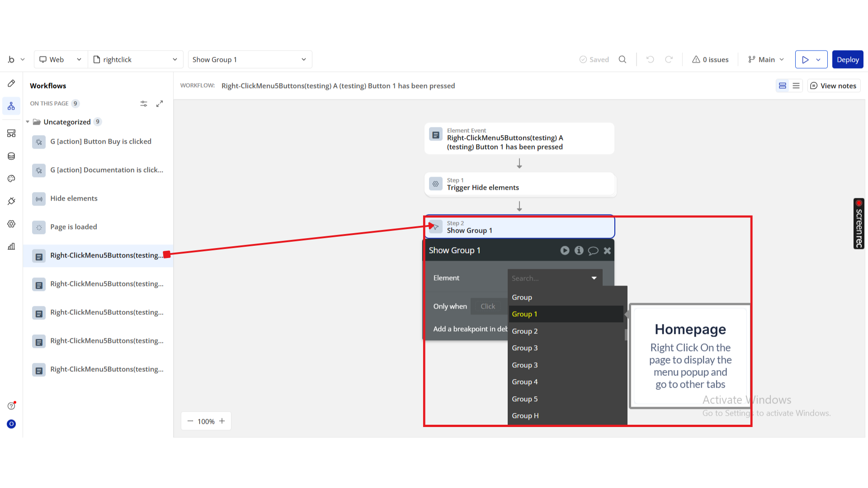This screenshot has width=868, height=488.
Task: Open the rightclick page dropdown
Action: pyautogui.click(x=136, y=60)
